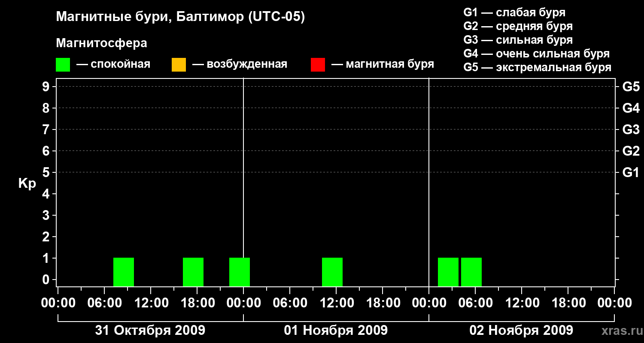Click the orange 'возбужденная' legend swatch
Image resolution: width=644 pixels, height=343 pixels.
click(179, 64)
